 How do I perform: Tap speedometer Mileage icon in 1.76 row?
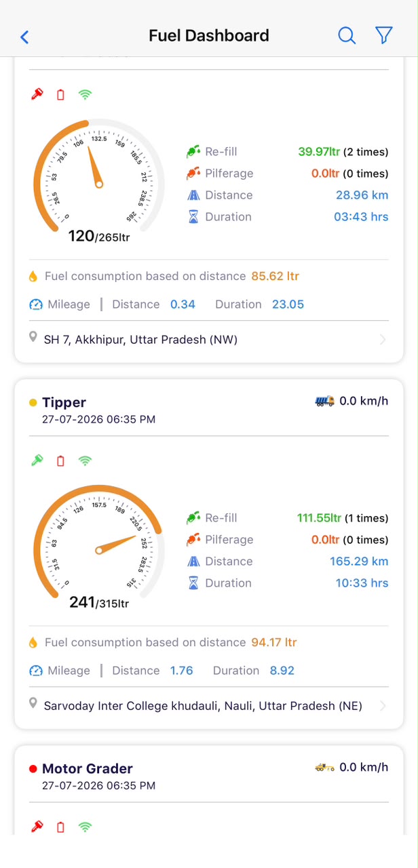pyautogui.click(x=36, y=671)
